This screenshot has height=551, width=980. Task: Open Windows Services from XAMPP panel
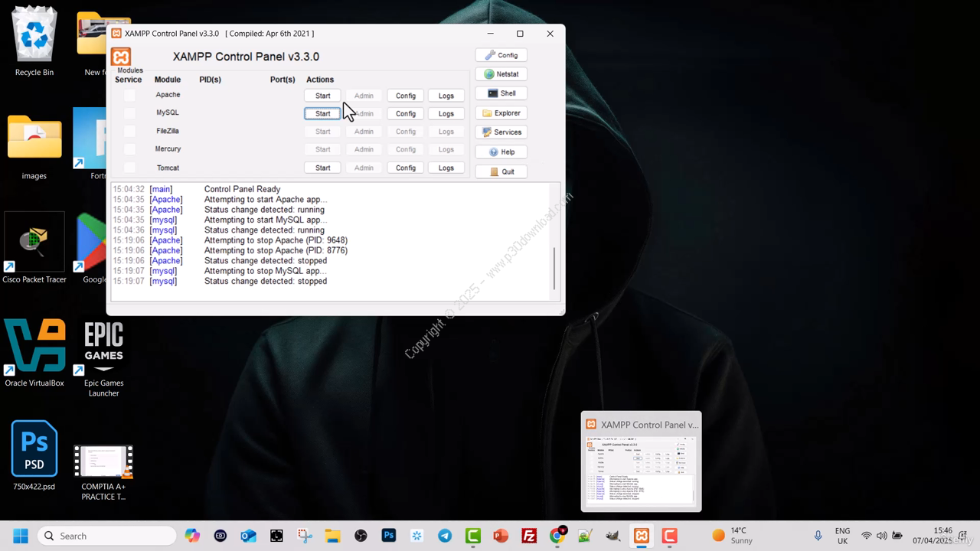coord(501,132)
